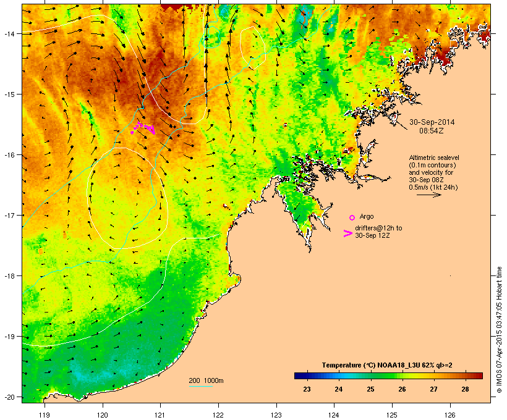Click the longitude axis label 121

pos(160,415)
